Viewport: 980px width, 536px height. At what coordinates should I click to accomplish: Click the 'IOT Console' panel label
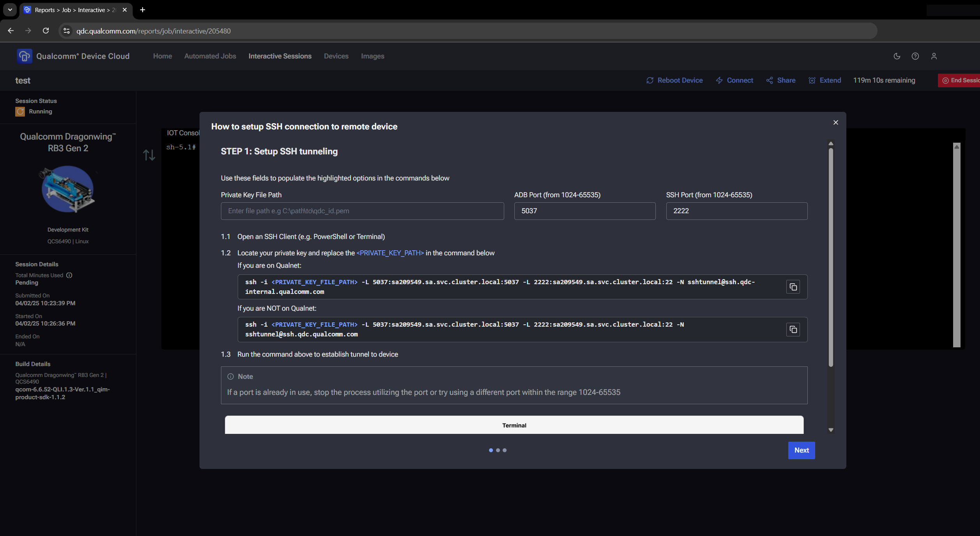click(183, 133)
